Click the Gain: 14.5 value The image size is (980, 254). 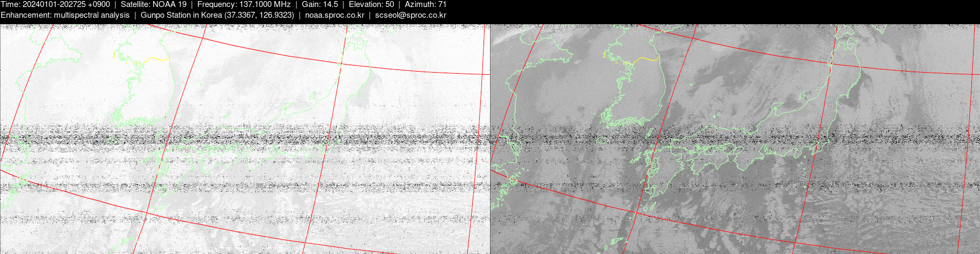(320, 4)
